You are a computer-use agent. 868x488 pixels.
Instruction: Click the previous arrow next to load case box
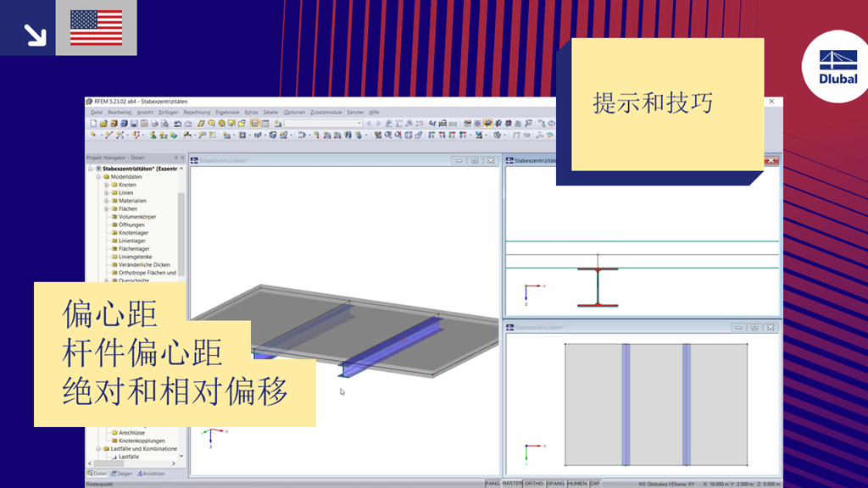point(370,124)
